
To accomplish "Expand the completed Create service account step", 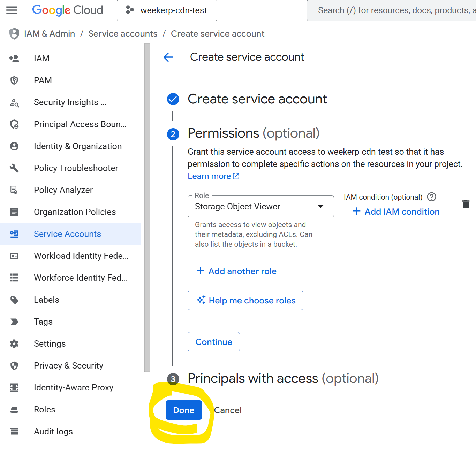I will pos(257,99).
